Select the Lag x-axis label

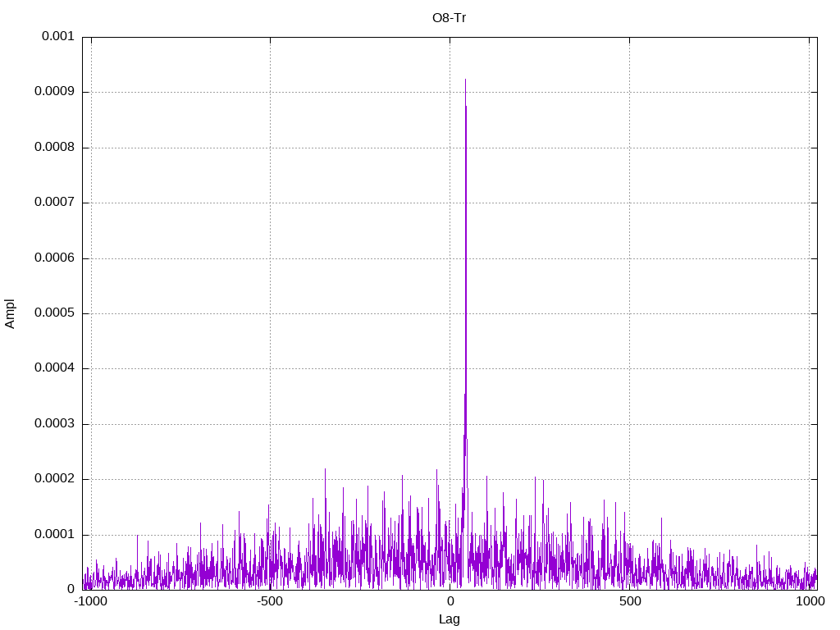point(449,619)
